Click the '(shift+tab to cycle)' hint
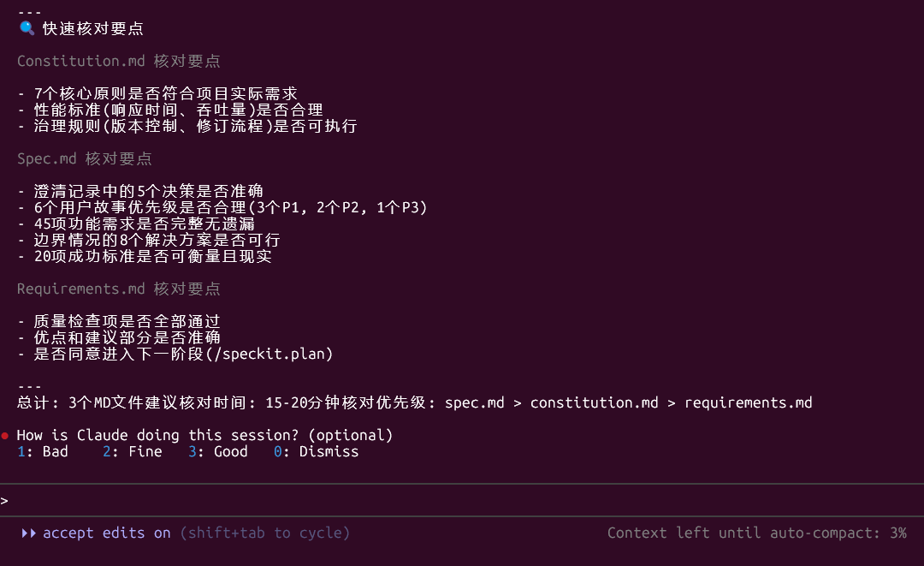The width and height of the screenshot is (924, 566). (x=265, y=533)
